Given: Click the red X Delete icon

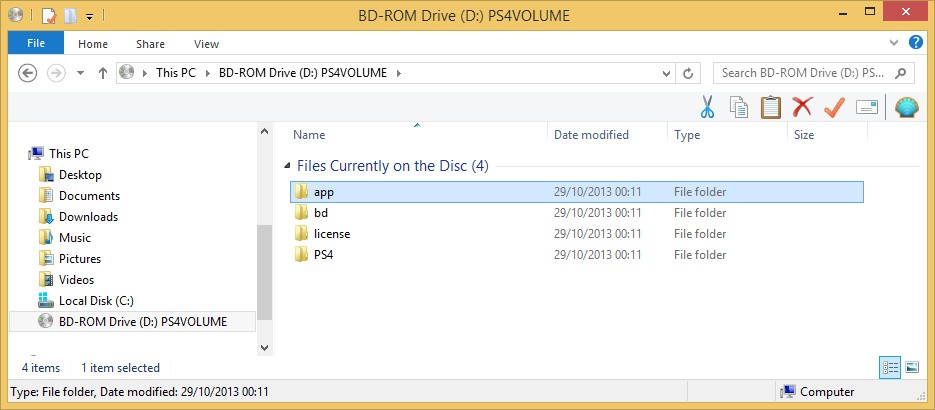Looking at the screenshot, I should (x=802, y=107).
